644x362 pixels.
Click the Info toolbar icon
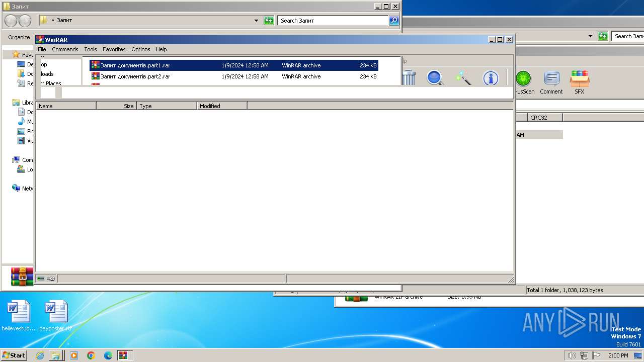coord(491,78)
